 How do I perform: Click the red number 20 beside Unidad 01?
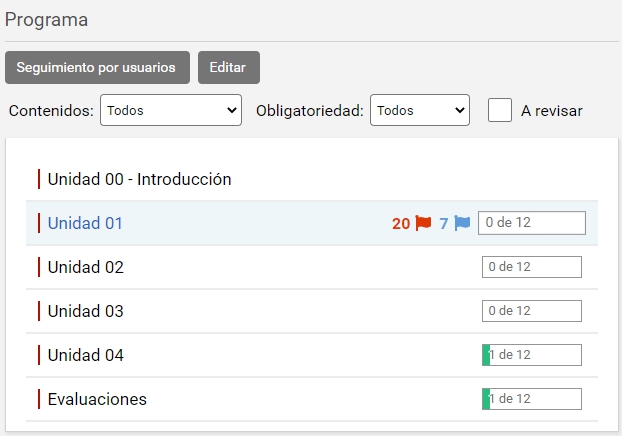point(401,224)
